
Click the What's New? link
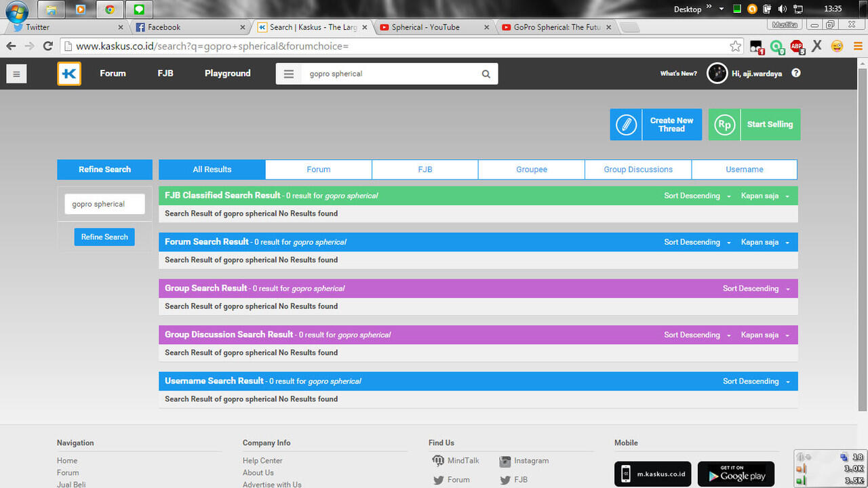(678, 73)
